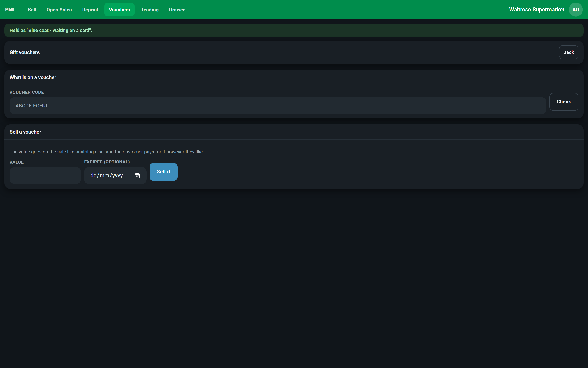
Task: Click the 'Gift vouchers' heading
Action: click(x=25, y=52)
